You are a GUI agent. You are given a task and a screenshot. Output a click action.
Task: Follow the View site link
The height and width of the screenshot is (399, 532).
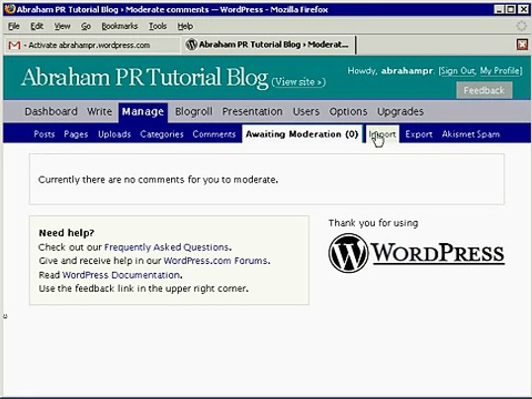299,82
